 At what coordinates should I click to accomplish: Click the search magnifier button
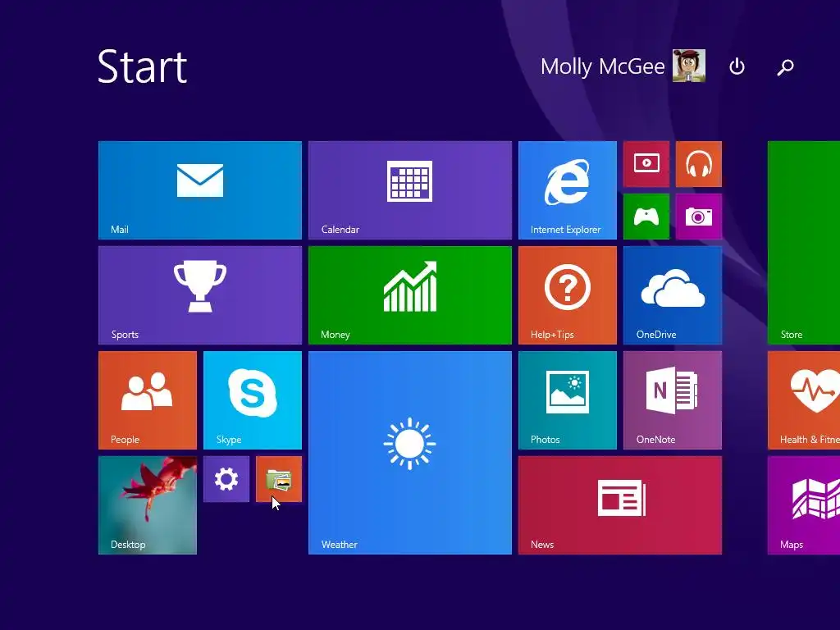[785, 67]
